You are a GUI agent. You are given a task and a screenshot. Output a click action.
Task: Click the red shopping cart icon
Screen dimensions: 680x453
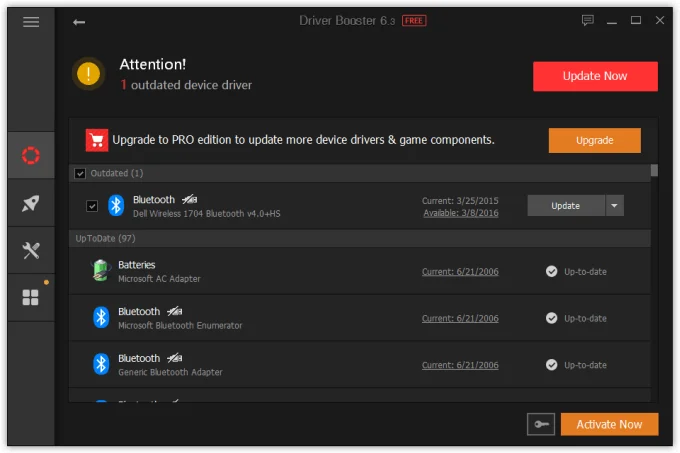click(x=97, y=140)
